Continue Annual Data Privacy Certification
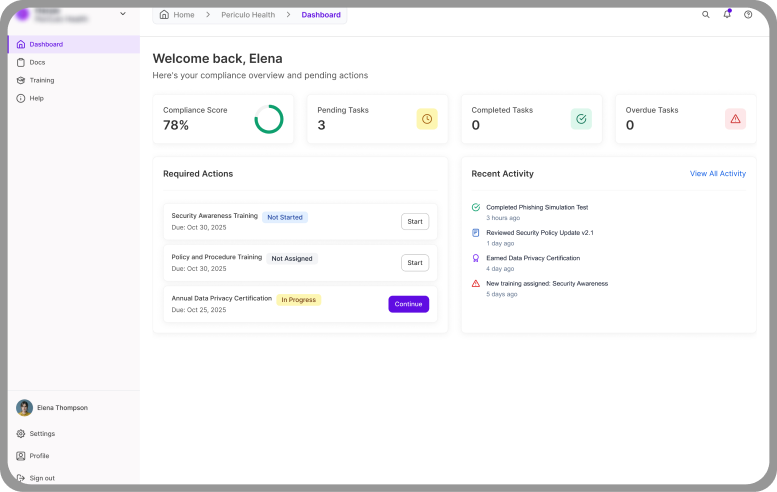This screenshot has width=777, height=492. coord(408,304)
